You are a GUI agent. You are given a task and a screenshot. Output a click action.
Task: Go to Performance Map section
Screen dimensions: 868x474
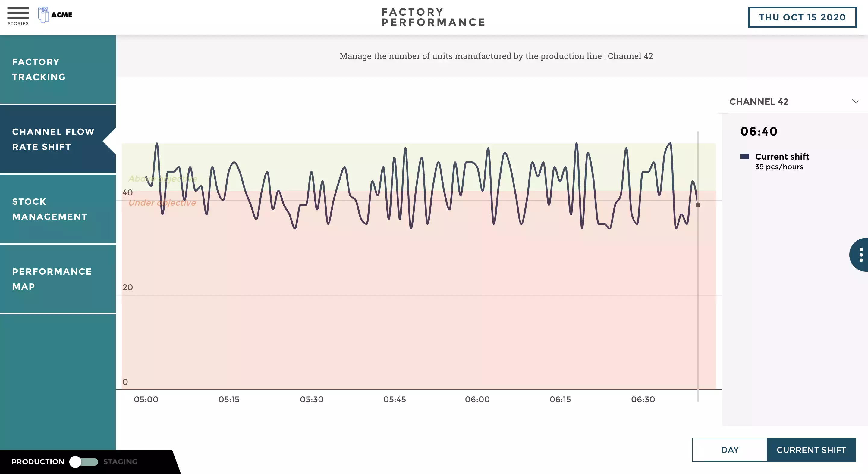click(x=58, y=279)
